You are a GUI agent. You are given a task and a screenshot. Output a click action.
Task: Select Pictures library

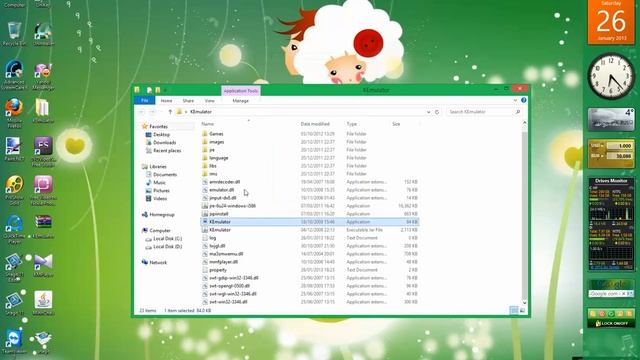161,191
